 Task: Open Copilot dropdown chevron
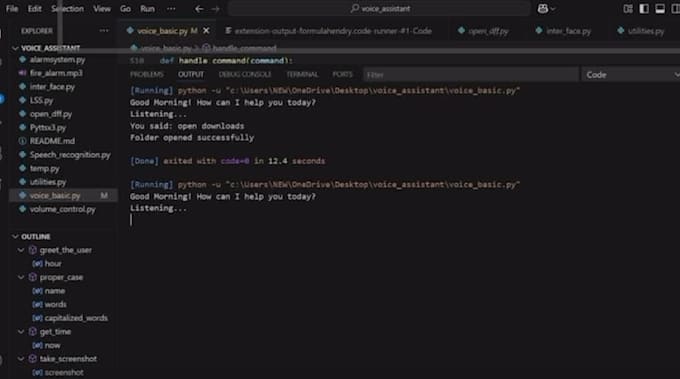pyautogui.click(x=553, y=9)
